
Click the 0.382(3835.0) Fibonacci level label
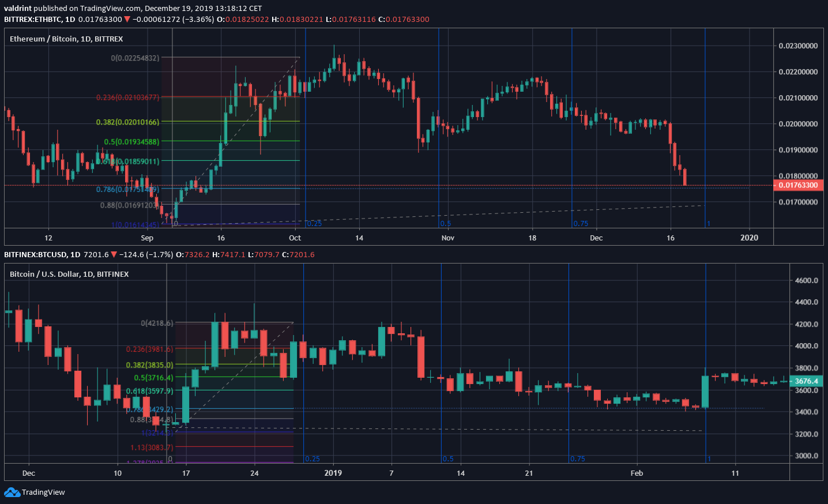pyautogui.click(x=149, y=365)
